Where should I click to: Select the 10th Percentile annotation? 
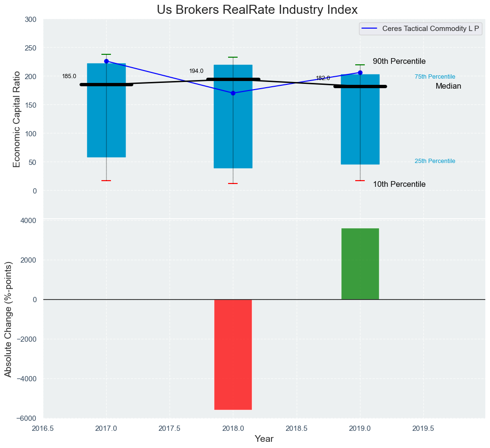coord(399,184)
